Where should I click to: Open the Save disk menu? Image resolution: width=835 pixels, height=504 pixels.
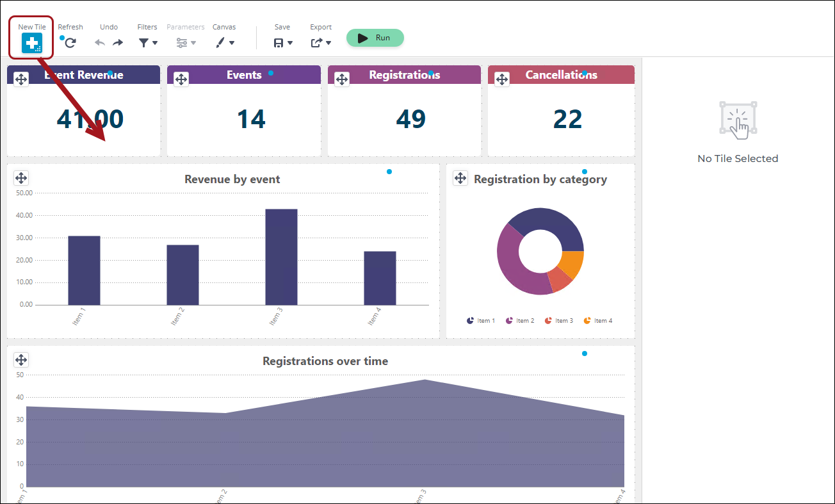click(x=282, y=43)
